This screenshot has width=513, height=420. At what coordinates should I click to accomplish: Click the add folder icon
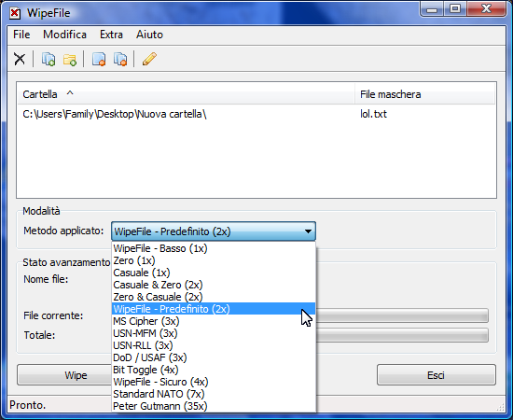(70, 59)
